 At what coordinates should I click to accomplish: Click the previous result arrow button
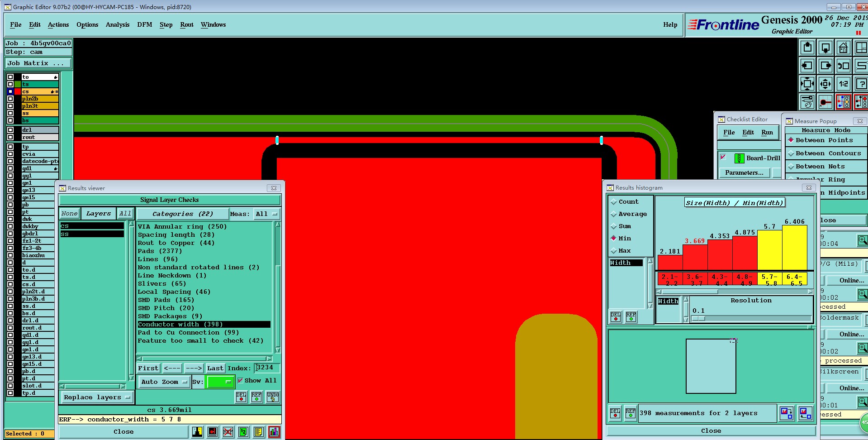point(172,368)
